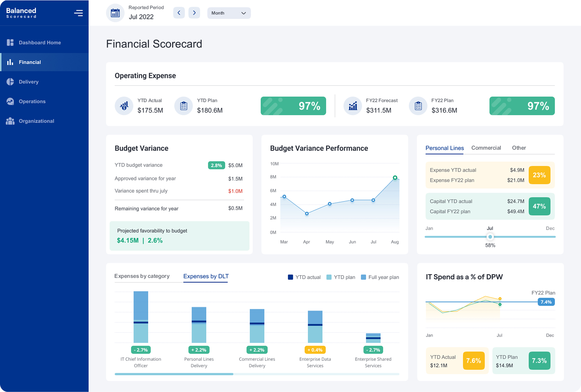Open the Delivery scorecard section

pos(29,82)
